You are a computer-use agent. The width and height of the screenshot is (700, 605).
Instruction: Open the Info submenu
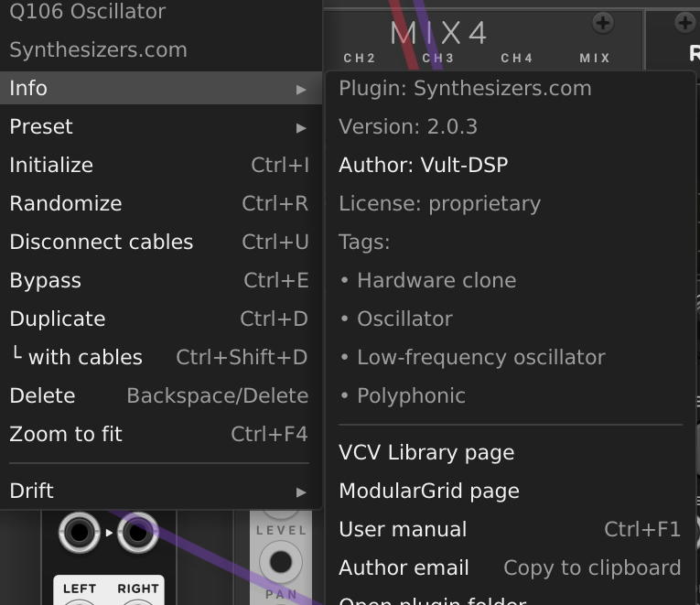(x=161, y=88)
